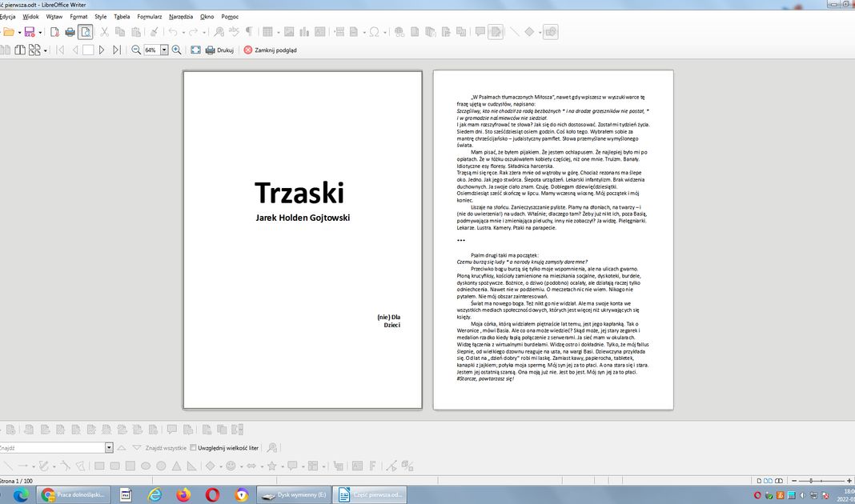Screen dimensions: 855x504
Task: Click the zoom in magnifier
Action: coord(176,50)
